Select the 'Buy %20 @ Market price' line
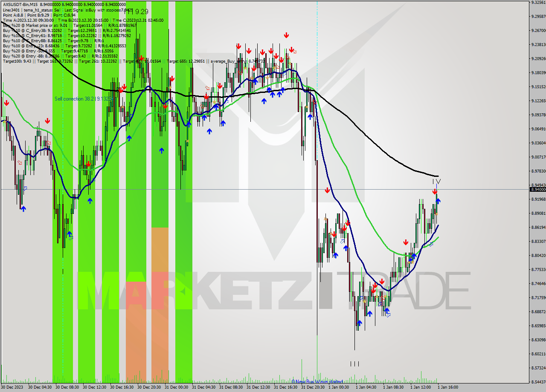546x392 pixels. point(70,25)
